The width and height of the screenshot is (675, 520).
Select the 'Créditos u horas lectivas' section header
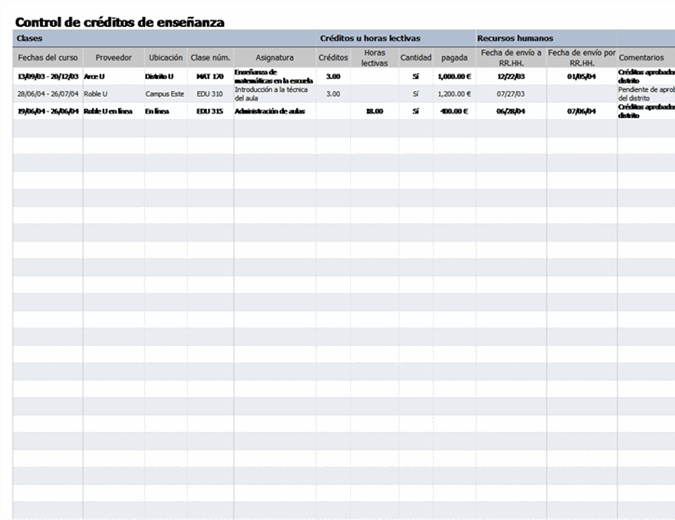[x=369, y=38]
